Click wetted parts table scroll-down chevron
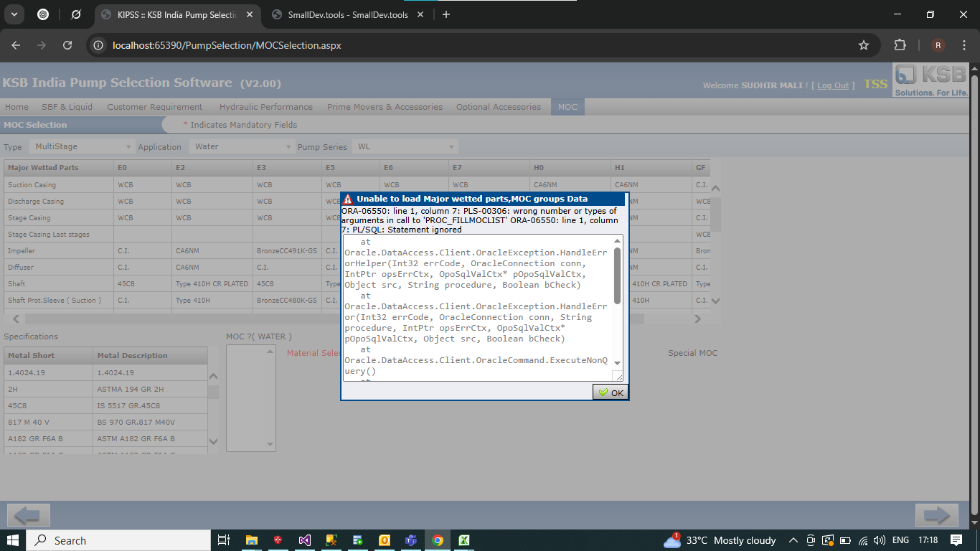 715,301
